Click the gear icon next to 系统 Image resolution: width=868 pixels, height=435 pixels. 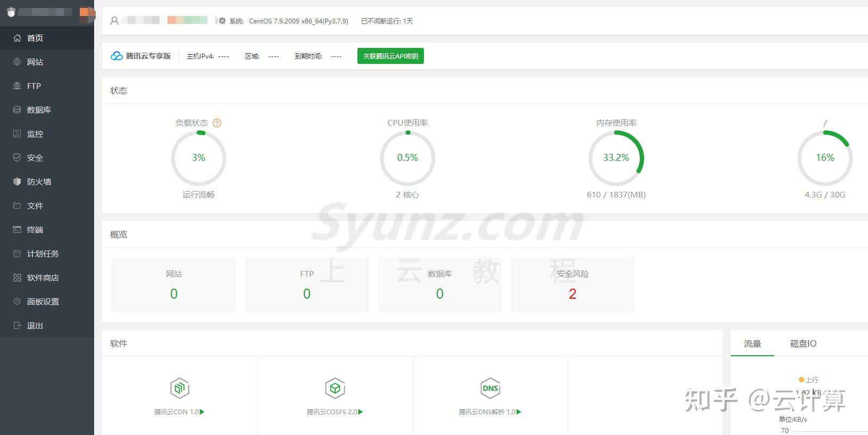pos(222,21)
